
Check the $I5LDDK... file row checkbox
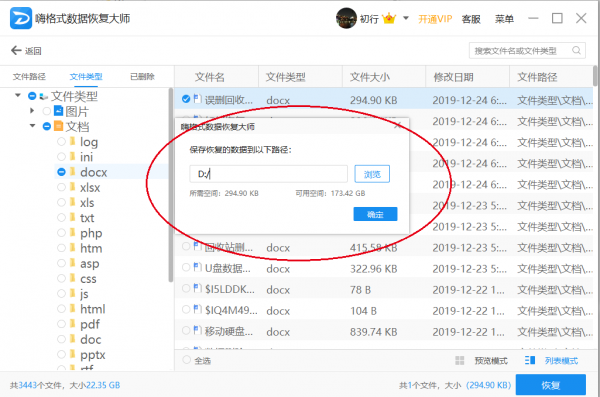click(x=186, y=288)
